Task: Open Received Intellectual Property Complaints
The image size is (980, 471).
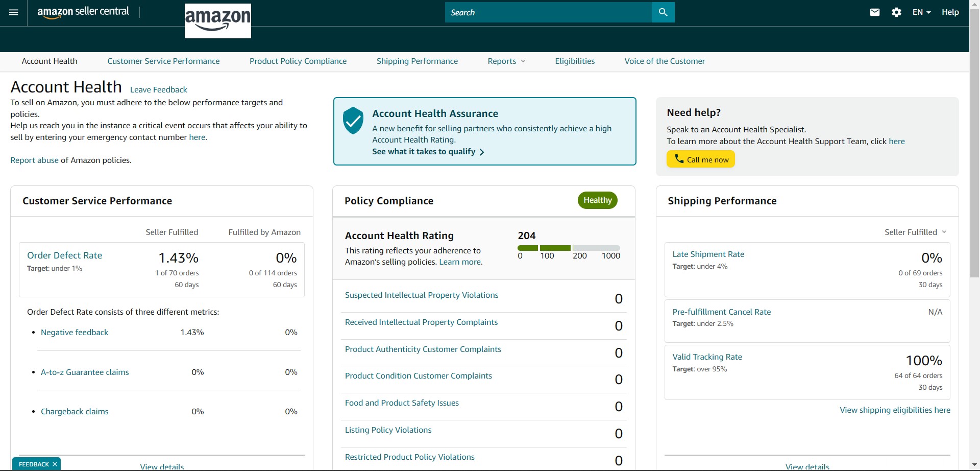Action: click(x=421, y=322)
